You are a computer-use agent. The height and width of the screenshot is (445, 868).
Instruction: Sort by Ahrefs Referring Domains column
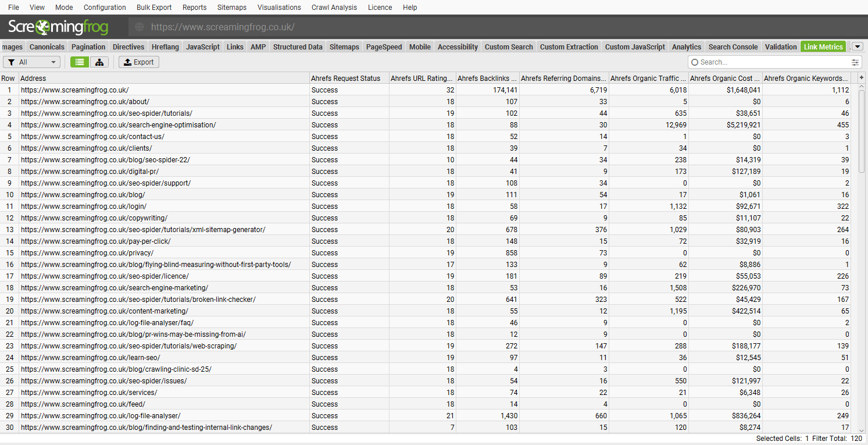point(563,78)
